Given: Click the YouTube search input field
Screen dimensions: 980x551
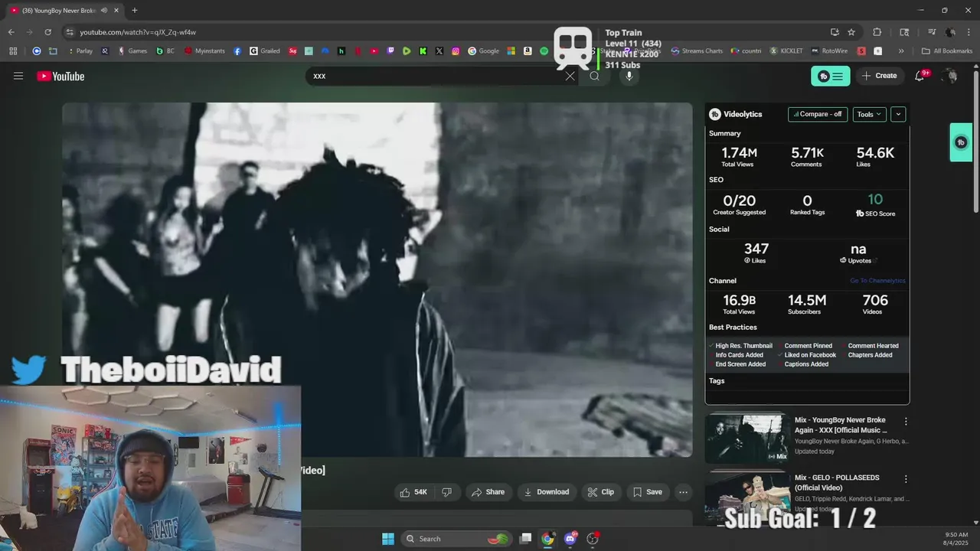Looking at the screenshot, I should [436, 76].
